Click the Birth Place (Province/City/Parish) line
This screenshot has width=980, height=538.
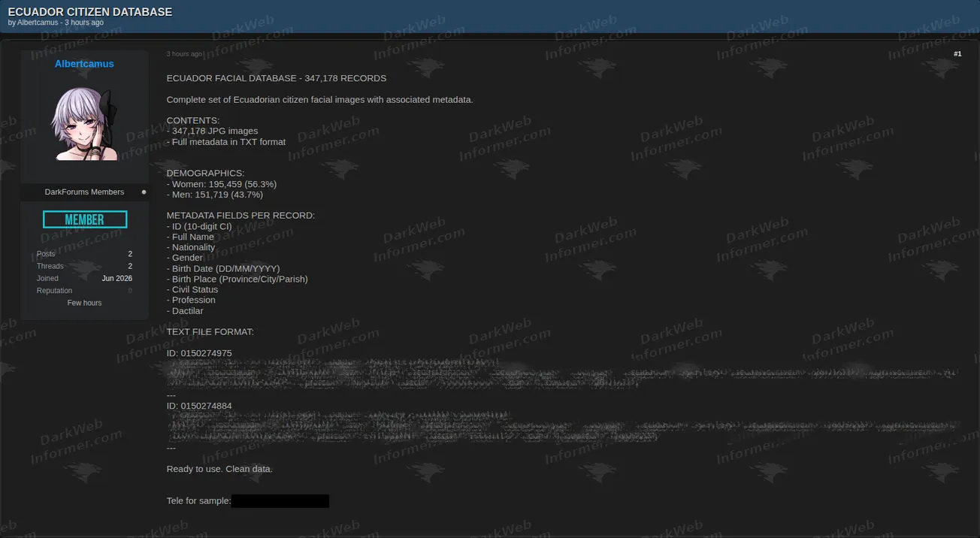[237, 279]
